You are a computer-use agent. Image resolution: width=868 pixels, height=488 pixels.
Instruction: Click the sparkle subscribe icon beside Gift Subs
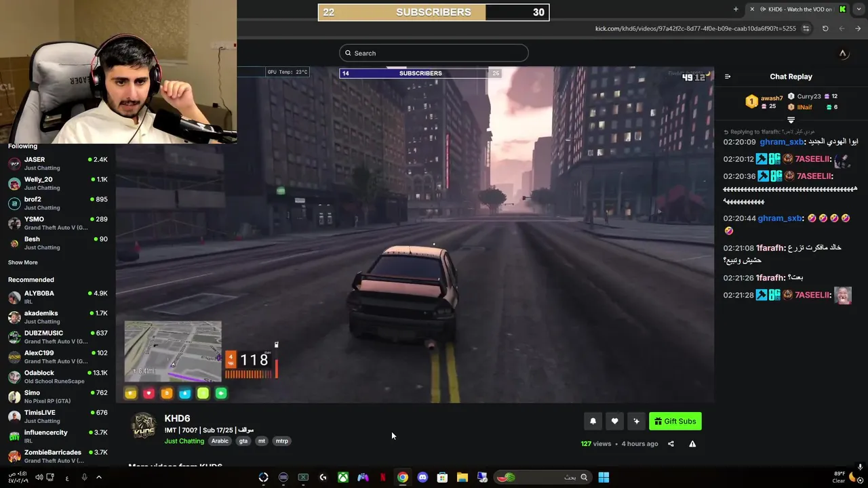[636, 422]
